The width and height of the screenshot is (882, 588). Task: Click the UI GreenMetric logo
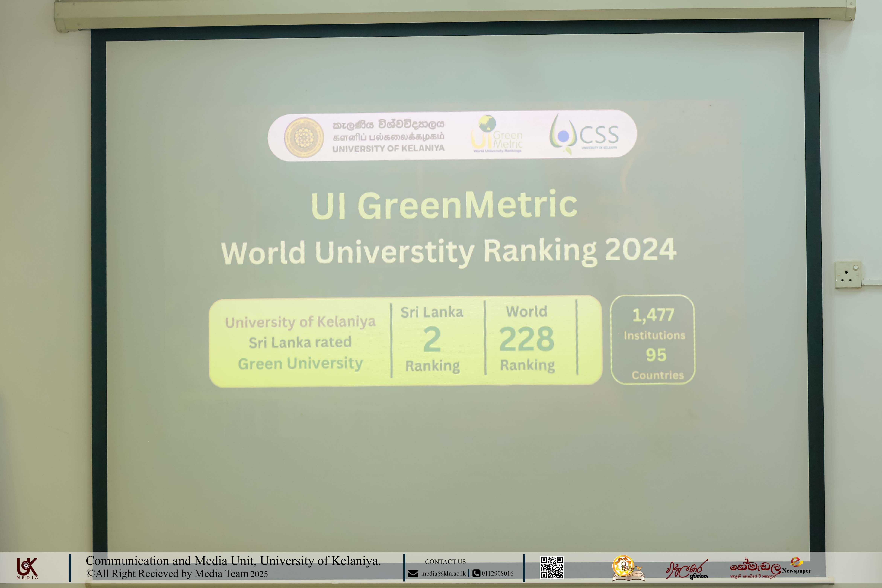pyautogui.click(x=497, y=134)
